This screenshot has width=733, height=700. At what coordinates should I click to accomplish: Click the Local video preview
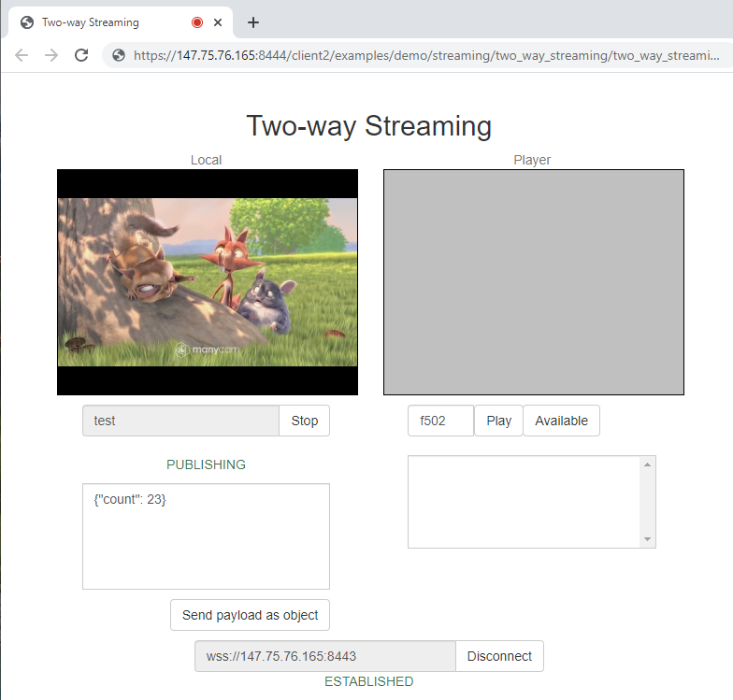tap(208, 282)
